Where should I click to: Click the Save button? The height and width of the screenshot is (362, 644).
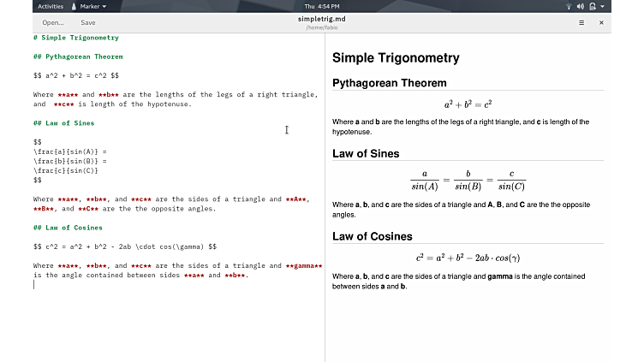(x=88, y=22)
